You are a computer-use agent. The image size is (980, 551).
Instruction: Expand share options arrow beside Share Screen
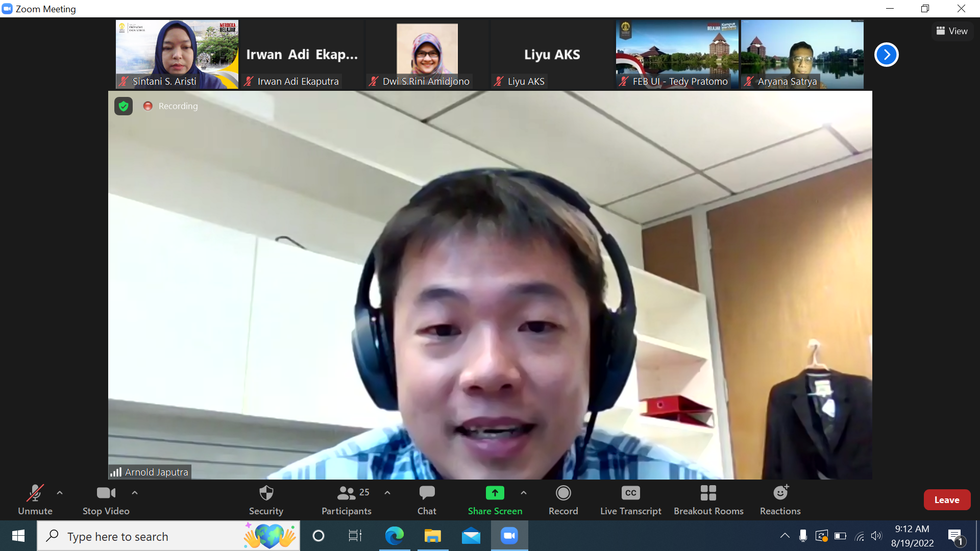(x=524, y=493)
